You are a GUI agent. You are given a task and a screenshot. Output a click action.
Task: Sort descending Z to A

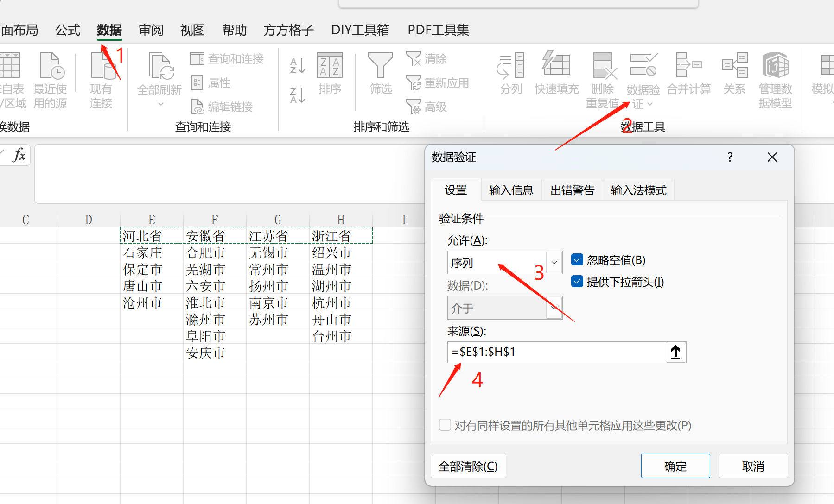[x=297, y=95]
